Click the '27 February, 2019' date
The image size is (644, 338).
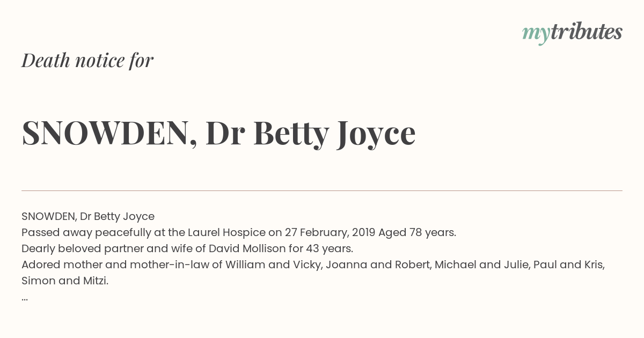pyautogui.click(x=330, y=232)
